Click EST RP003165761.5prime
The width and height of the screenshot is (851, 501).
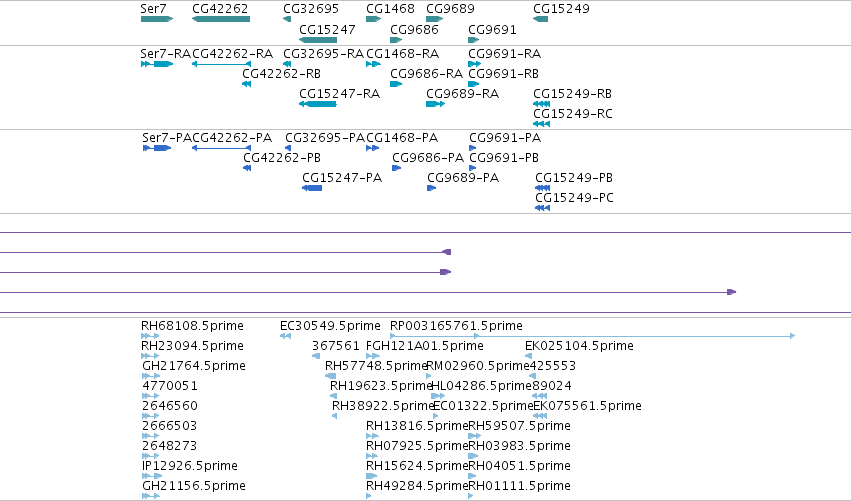(593, 337)
